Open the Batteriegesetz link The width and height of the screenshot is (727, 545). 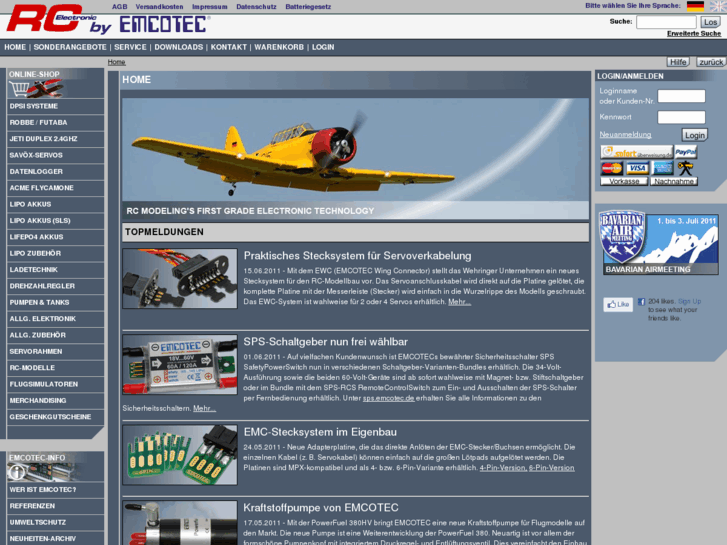308,6
